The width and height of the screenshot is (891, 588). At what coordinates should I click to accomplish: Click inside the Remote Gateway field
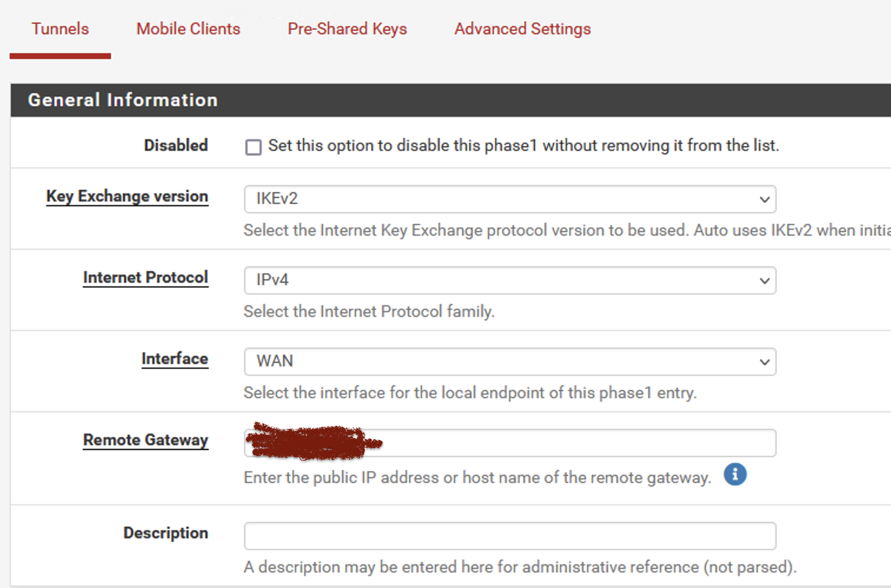pyautogui.click(x=510, y=443)
